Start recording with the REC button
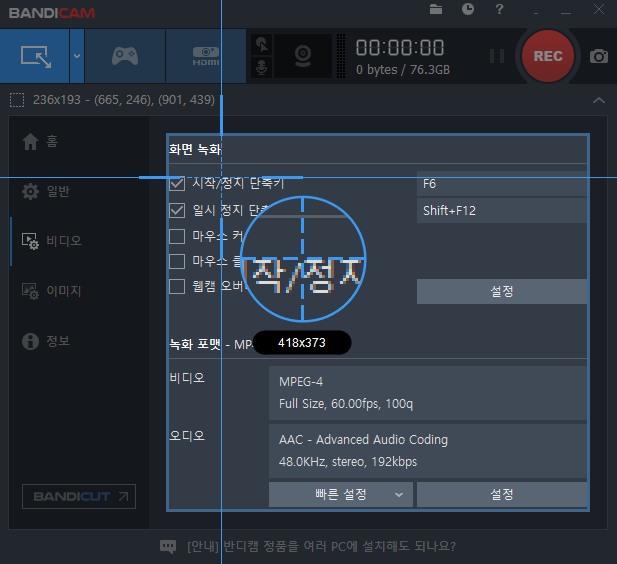Image resolution: width=617 pixels, height=564 pixels. pos(548,56)
